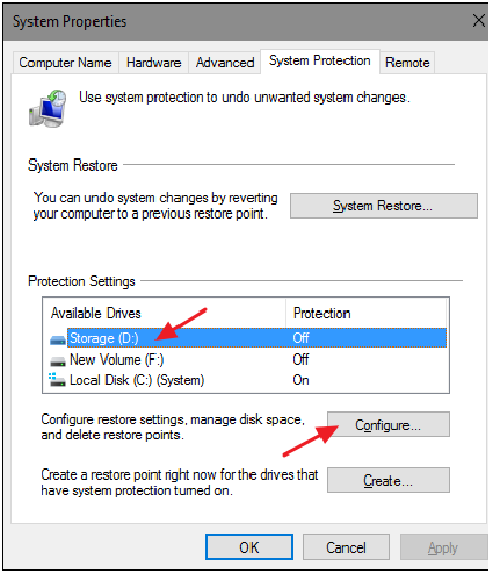Click Configure to change restore settings

388,424
